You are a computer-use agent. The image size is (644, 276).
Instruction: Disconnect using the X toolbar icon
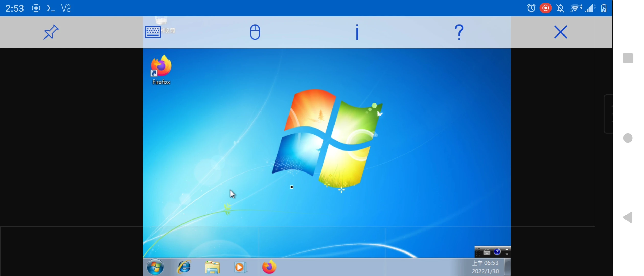click(x=561, y=32)
